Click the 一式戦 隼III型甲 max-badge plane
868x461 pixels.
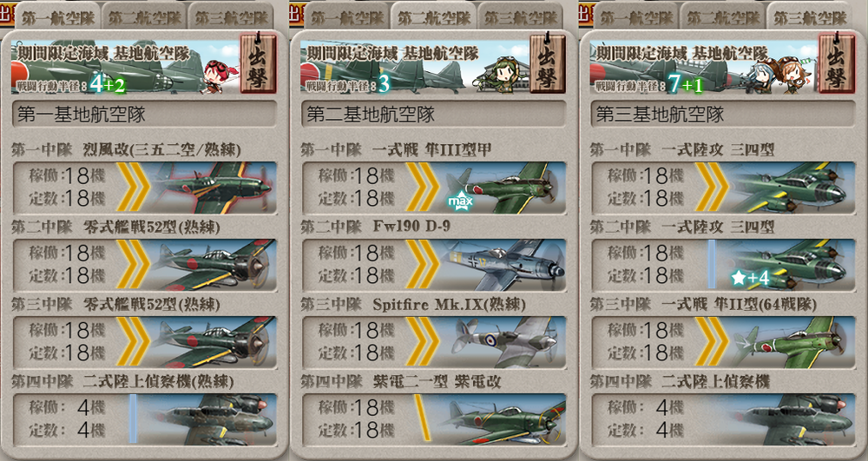(x=503, y=188)
